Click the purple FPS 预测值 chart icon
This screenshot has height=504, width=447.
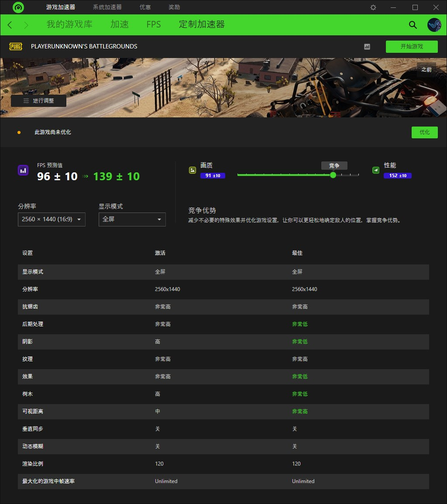pos(23,170)
